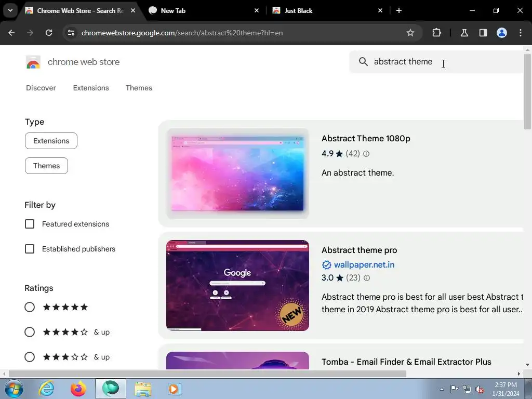Open the Extensions puzzle icon
532x399 pixels.
click(436, 33)
